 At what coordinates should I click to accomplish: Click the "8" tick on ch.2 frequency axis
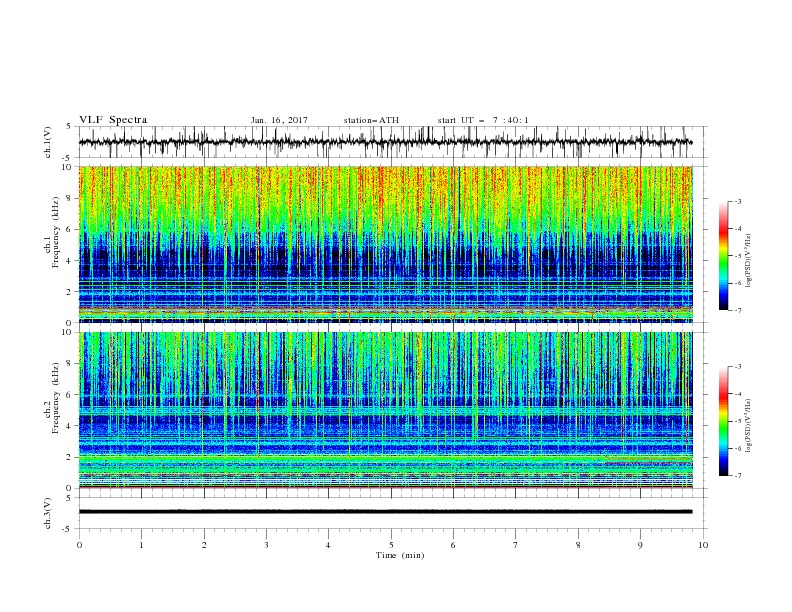tap(69, 364)
